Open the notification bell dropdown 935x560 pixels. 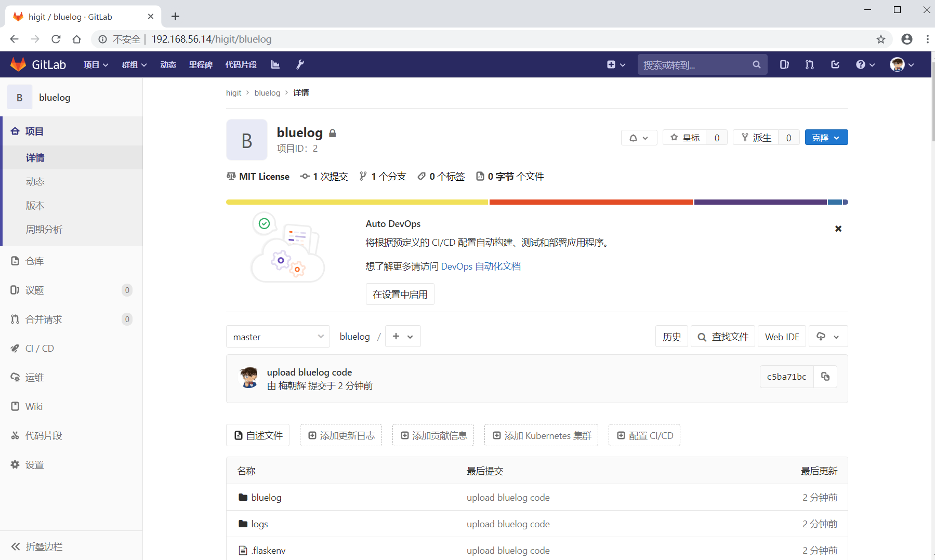639,138
